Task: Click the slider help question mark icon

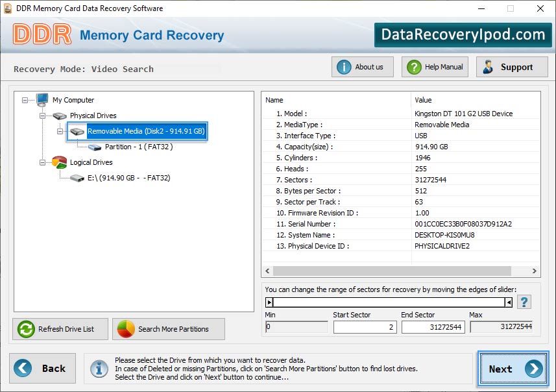Action: [524, 302]
